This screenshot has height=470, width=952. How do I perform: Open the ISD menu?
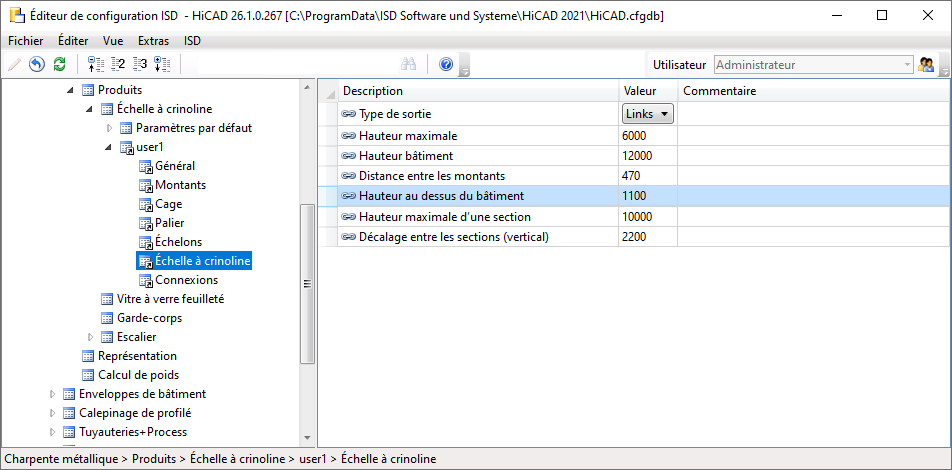192,41
